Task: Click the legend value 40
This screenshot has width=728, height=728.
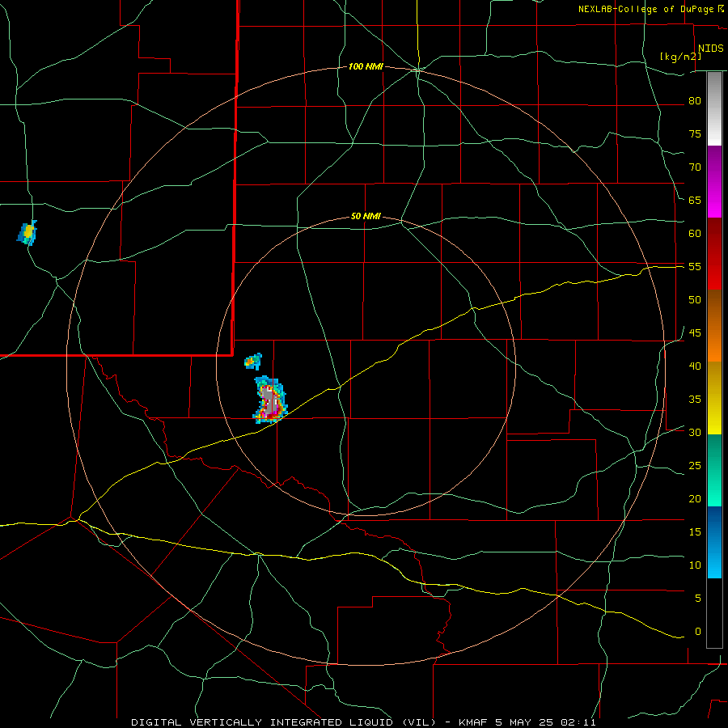Action: tap(695, 366)
